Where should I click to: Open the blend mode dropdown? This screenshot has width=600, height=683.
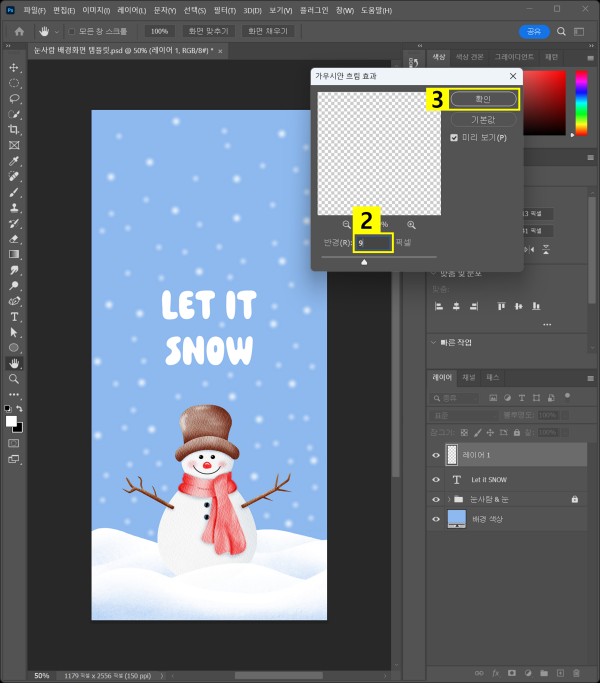463,416
